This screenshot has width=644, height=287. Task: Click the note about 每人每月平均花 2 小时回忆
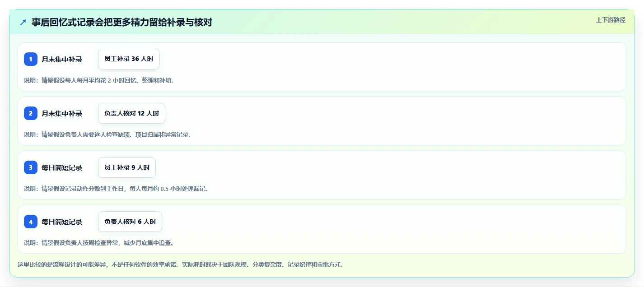[x=99, y=80]
